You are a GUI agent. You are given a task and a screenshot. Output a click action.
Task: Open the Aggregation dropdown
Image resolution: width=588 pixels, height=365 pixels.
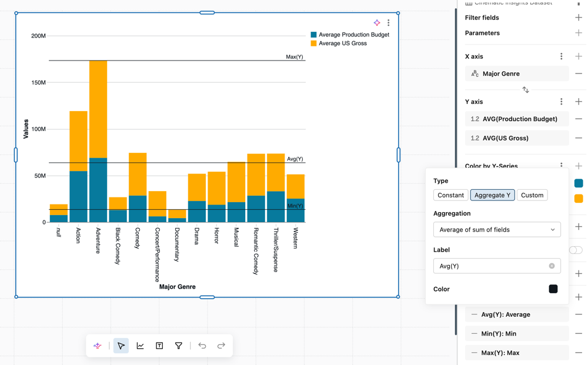coord(497,230)
